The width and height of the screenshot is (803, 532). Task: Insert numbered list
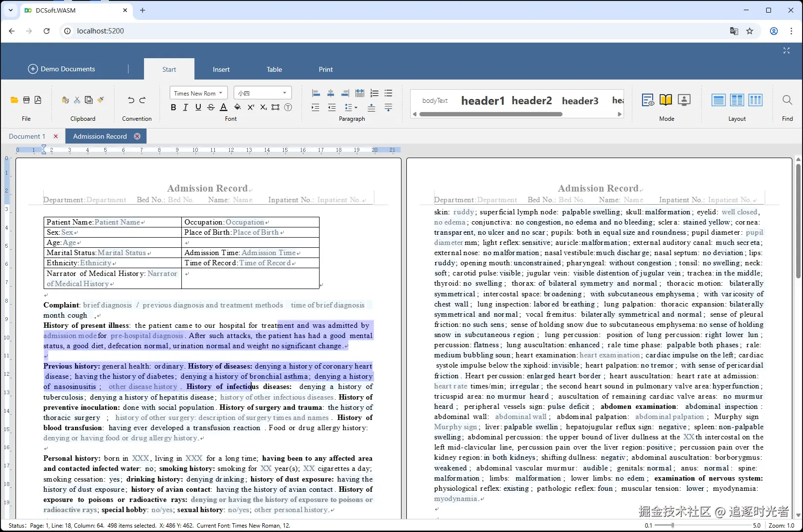pyautogui.click(x=374, y=93)
